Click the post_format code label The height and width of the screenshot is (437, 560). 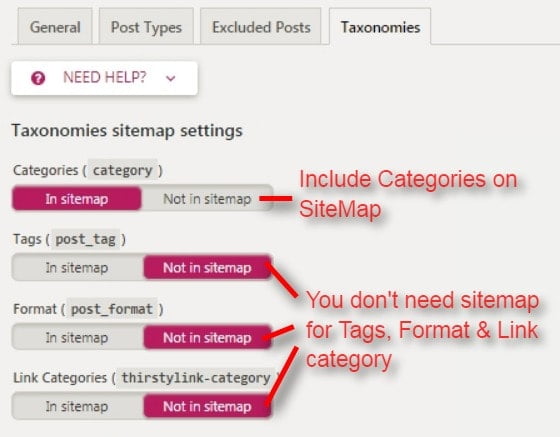click(x=112, y=308)
